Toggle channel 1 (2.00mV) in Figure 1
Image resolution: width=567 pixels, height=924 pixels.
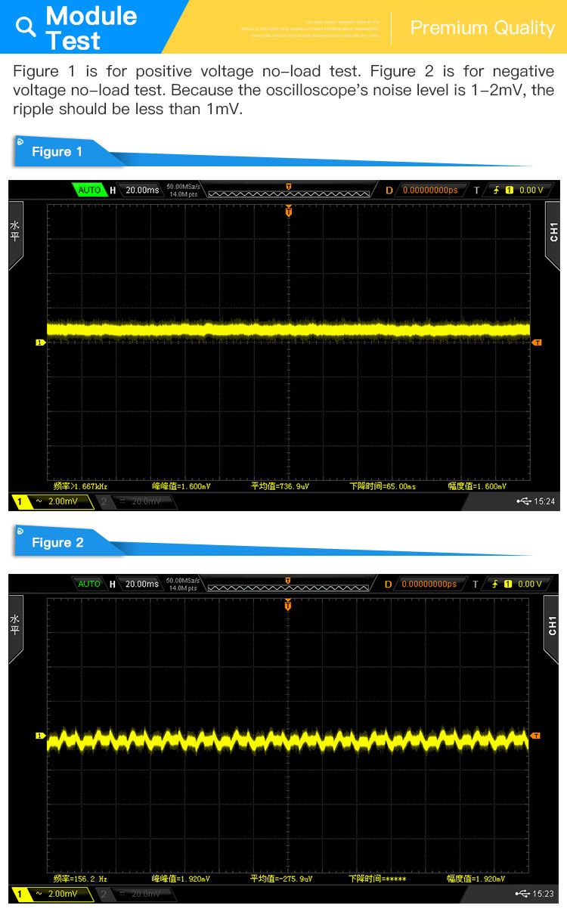point(52,502)
